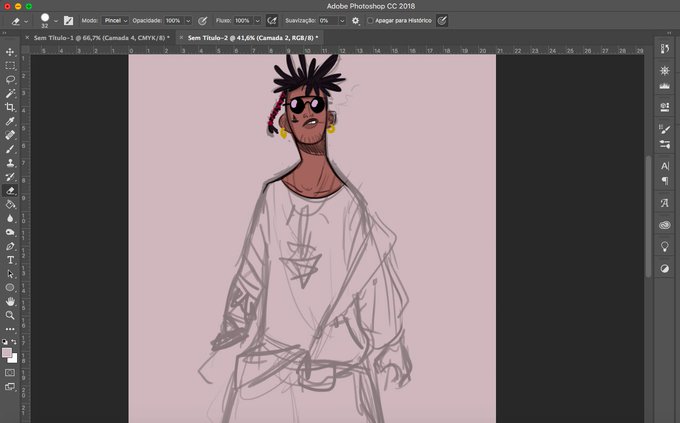Open the Learn lightbulb panel
The width and height of the screenshot is (680, 423).
point(664,246)
